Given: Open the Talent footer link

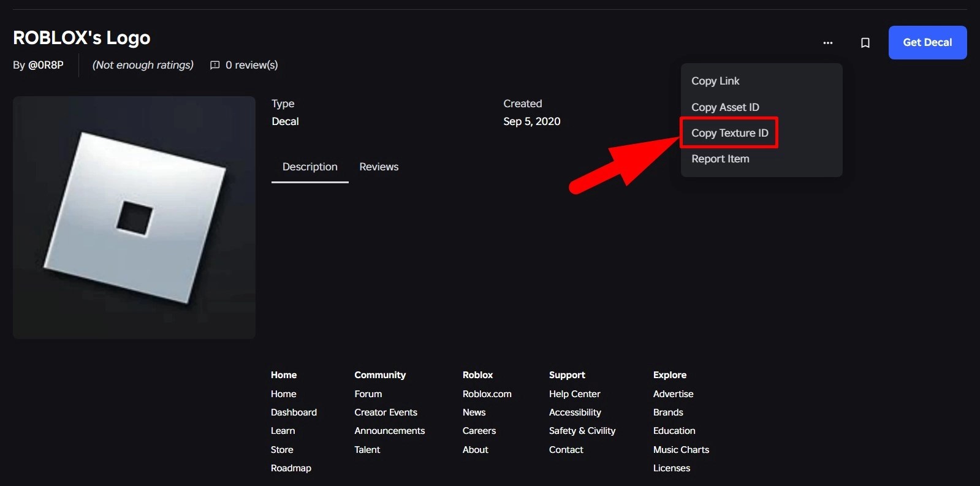Looking at the screenshot, I should [367, 450].
